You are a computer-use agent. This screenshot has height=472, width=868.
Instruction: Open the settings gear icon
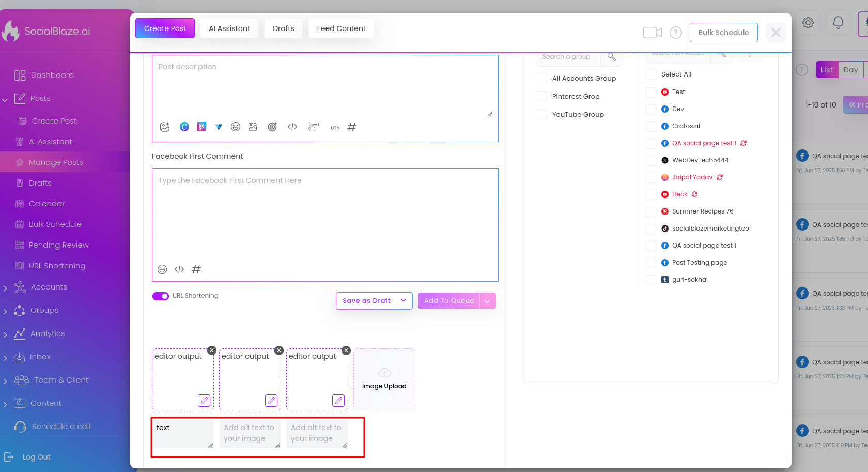click(x=808, y=23)
